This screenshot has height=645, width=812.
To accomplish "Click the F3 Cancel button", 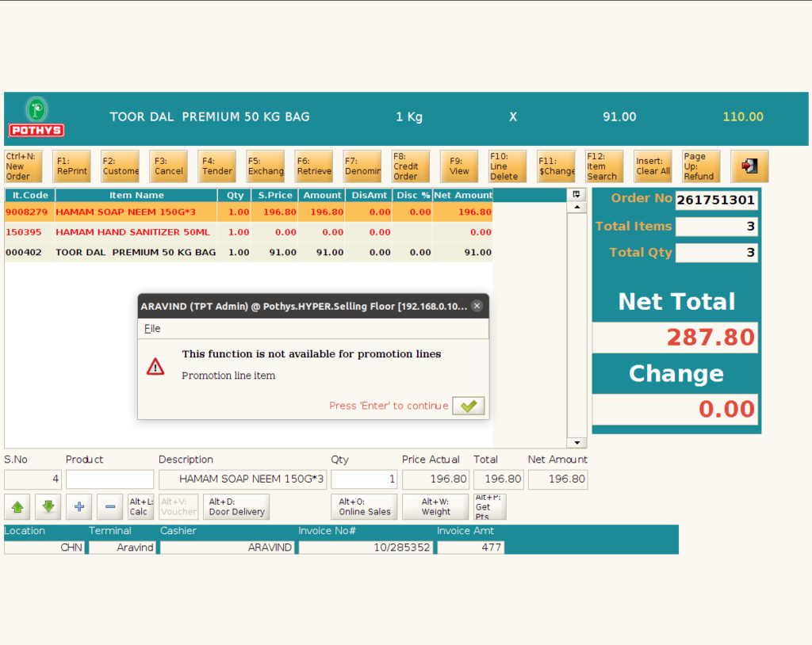I will click(168, 166).
